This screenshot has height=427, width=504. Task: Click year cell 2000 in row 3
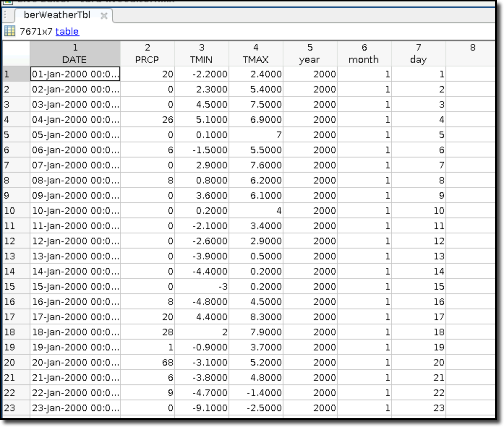tap(310, 104)
